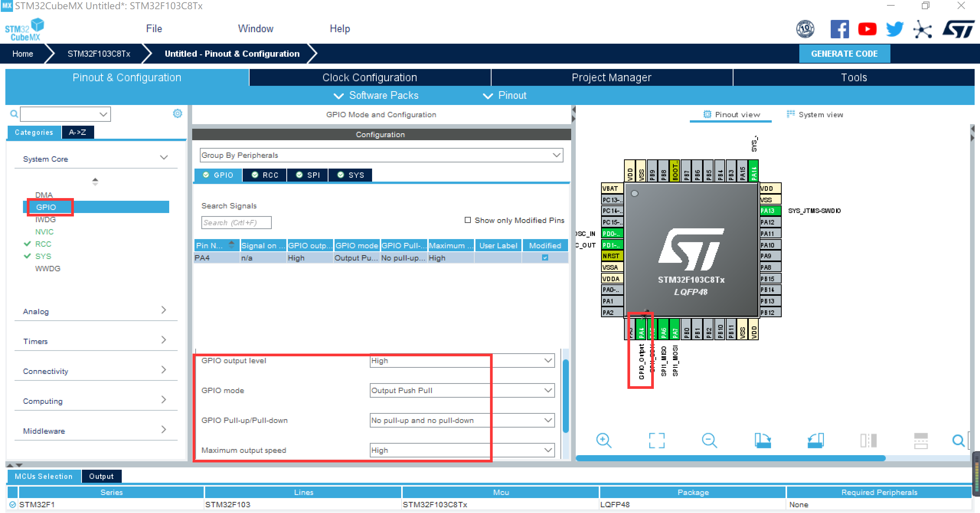Click the pinout search magnifier icon
Viewport: 980px width, 513px height.
958,440
